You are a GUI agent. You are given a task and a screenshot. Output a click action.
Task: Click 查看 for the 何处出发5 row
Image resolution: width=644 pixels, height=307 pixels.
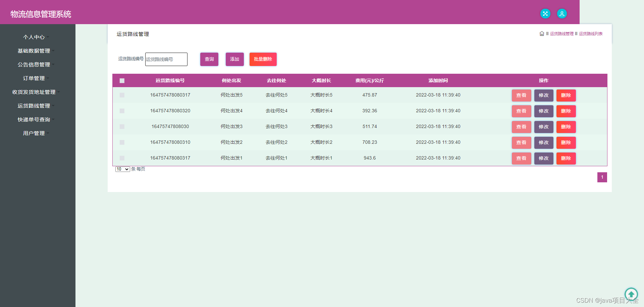pos(521,96)
